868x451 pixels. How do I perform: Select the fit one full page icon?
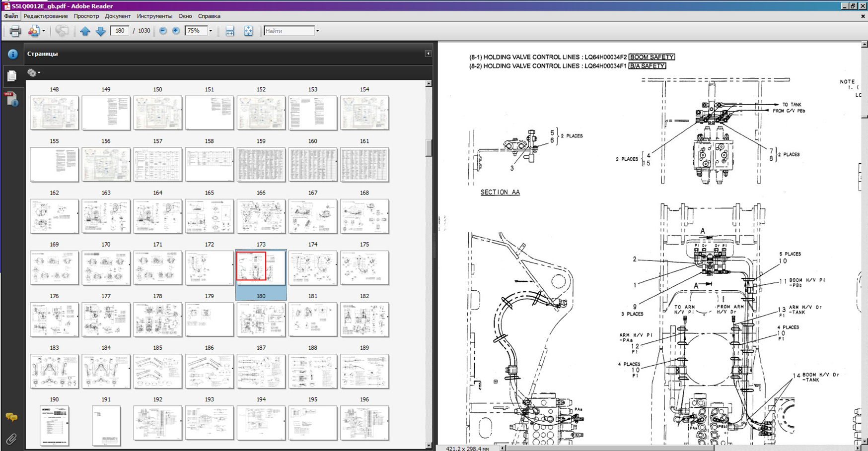[x=248, y=31]
